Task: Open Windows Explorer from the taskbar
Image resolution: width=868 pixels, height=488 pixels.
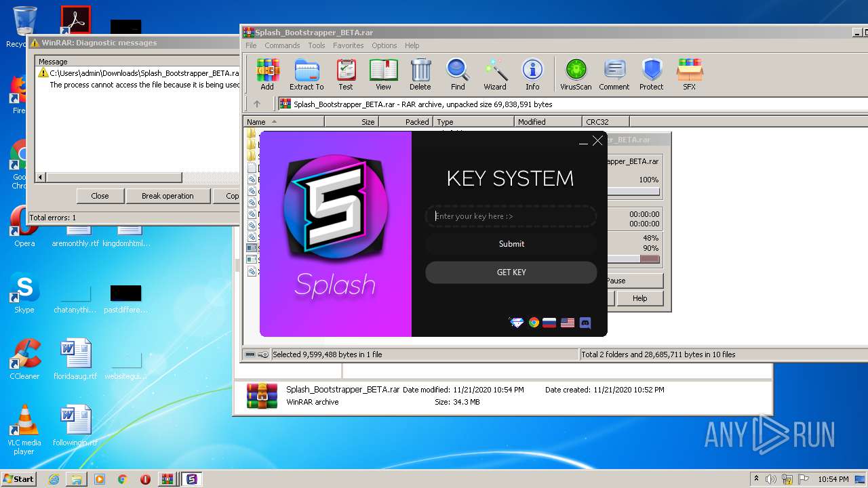Action: pyautogui.click(x=77, y=479)
